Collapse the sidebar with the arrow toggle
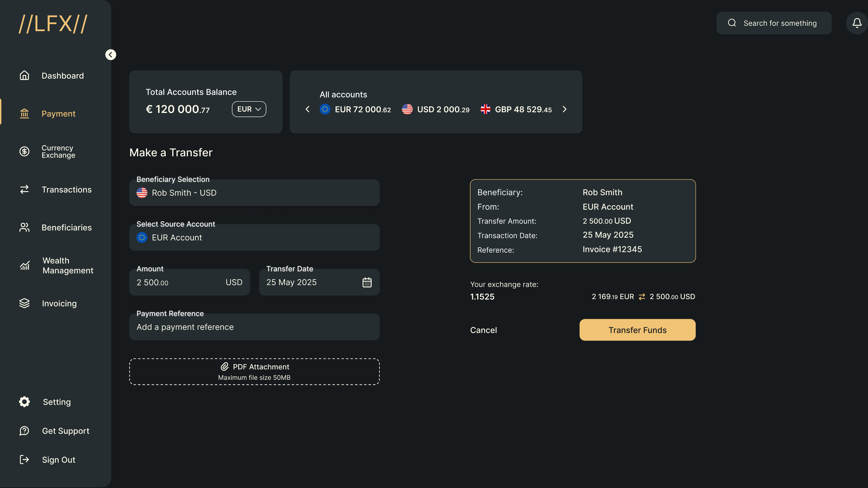Image resolution: width=868 pixels, height=488 pixels. (x=111, y=55)
